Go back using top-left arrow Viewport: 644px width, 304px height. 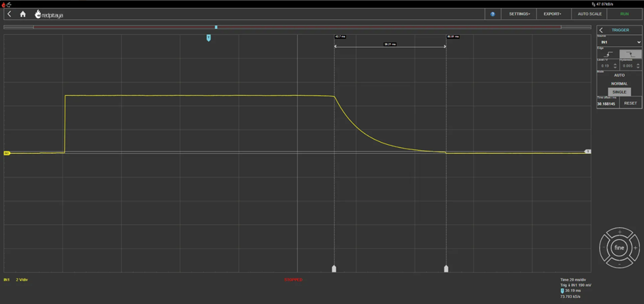[x=9, y=14]
